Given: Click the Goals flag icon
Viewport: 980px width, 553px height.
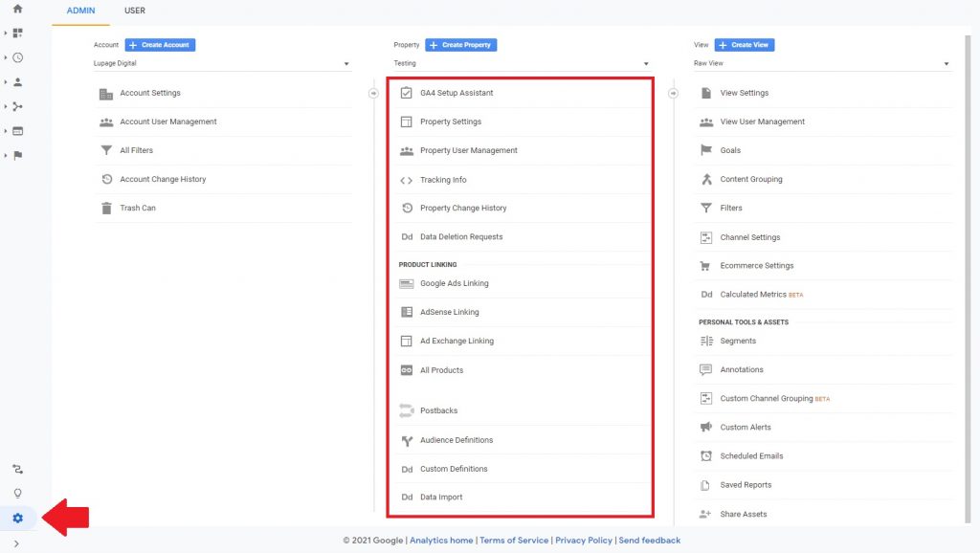Looking at the screenshot, I should coord(706,150).
